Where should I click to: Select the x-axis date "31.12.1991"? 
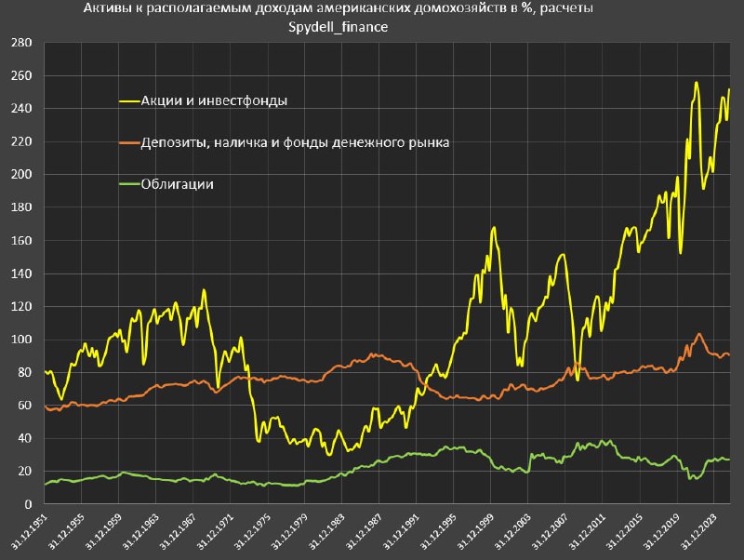click(401, 531)
